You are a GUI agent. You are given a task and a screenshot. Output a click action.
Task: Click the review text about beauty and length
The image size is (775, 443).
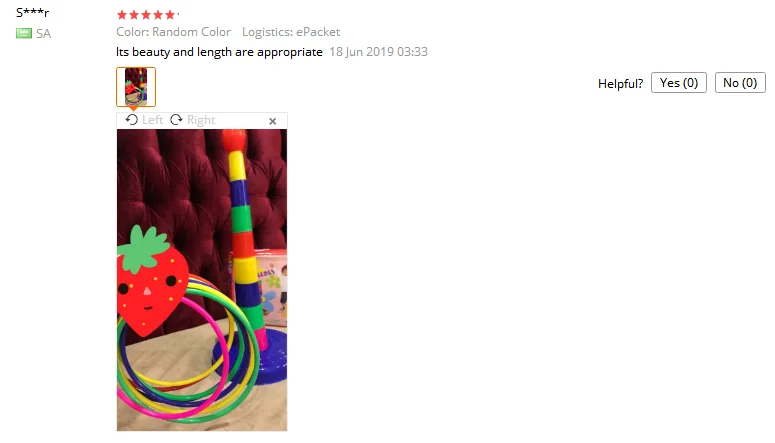pos(219,52)
